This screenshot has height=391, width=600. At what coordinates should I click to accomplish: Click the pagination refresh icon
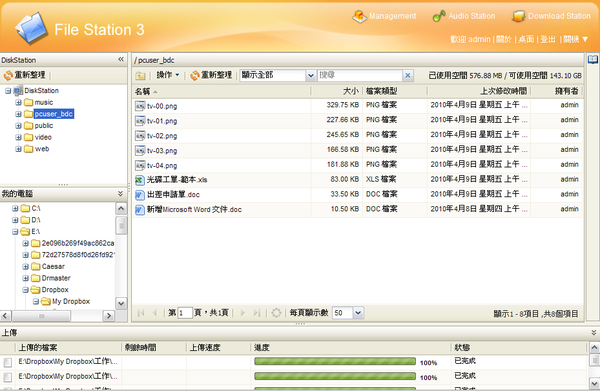pos(276,313)
